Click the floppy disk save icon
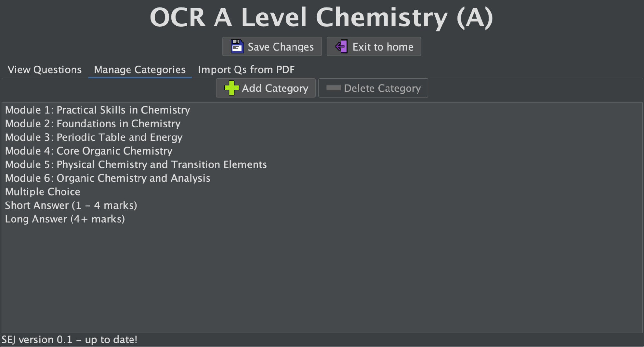Viewport: 644px width, 347px height. 237,47
